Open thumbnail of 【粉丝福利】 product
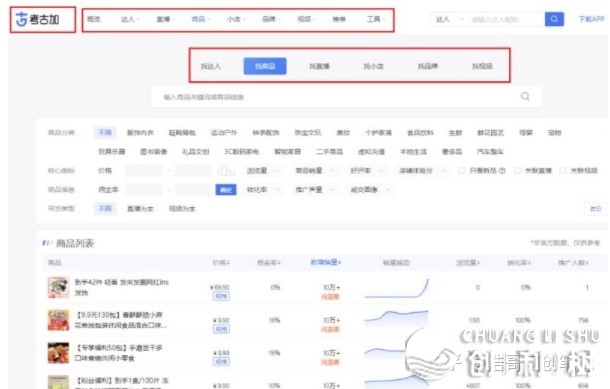Screen dimensions: 610x389 click(58, 382)
